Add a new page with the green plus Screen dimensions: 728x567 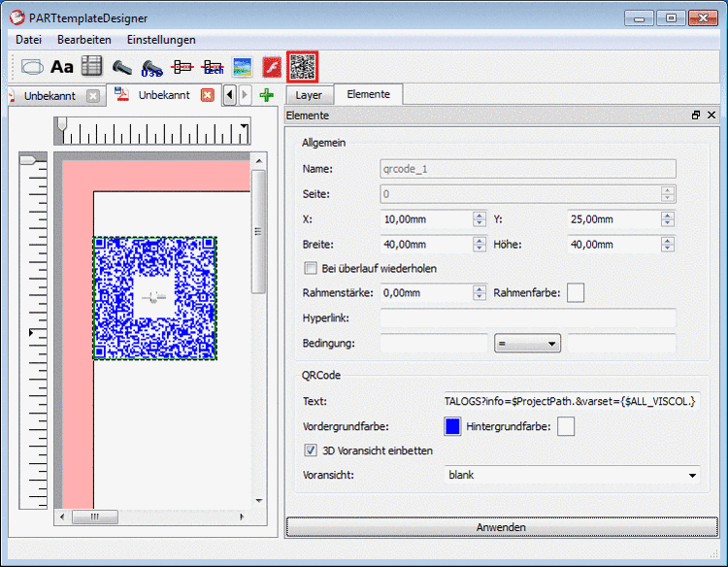[x=267, y=95]
